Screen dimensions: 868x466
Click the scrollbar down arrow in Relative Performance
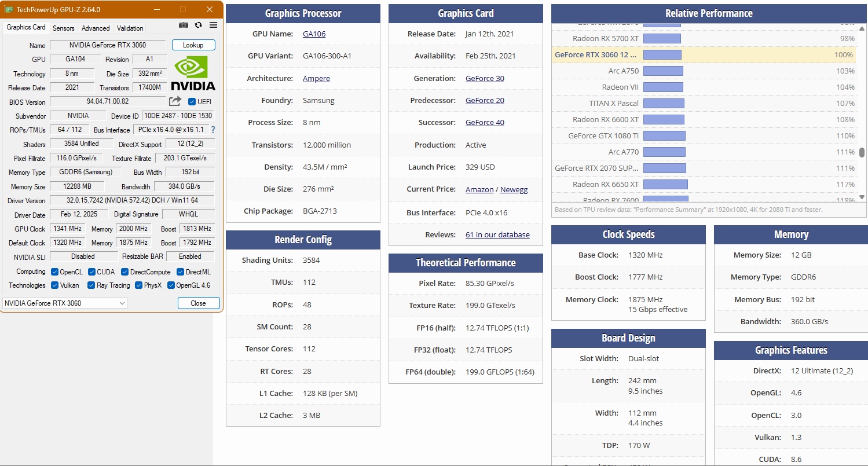coord(862,197)
